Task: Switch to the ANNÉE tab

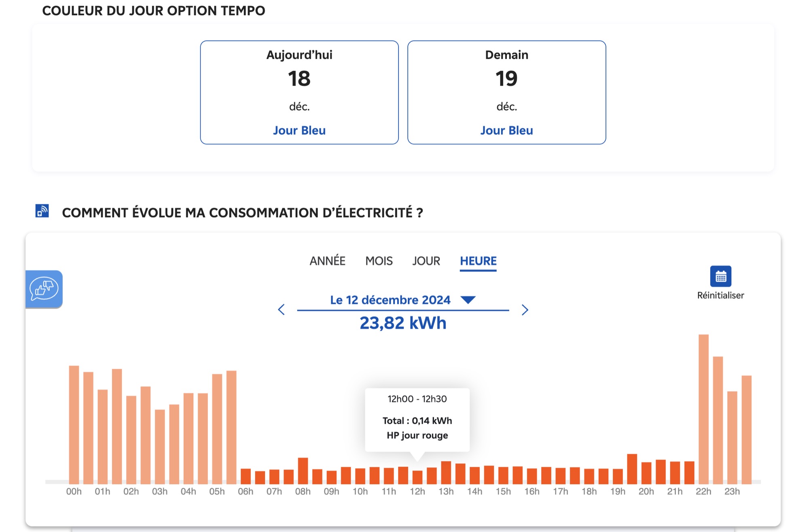Action: click(x=327, y=261)
